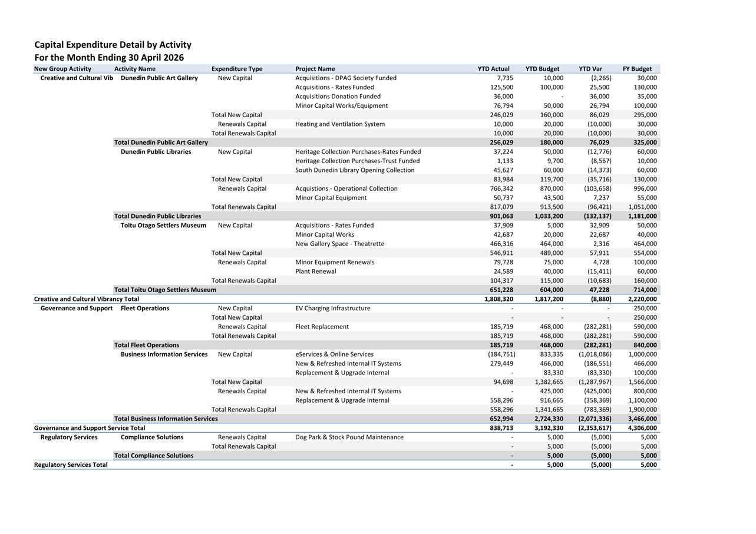
Task: Select the 'YTD Actual' column header
Action: click(x=494, y=69)
